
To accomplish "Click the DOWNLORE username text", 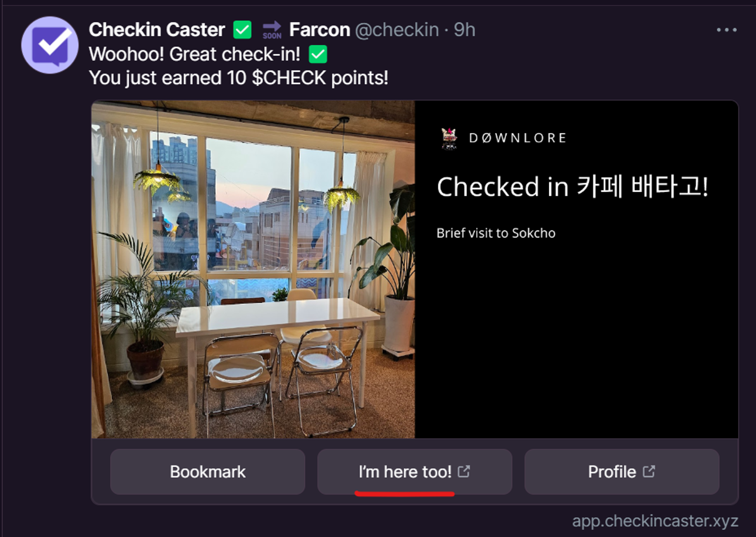I will 517,138.
